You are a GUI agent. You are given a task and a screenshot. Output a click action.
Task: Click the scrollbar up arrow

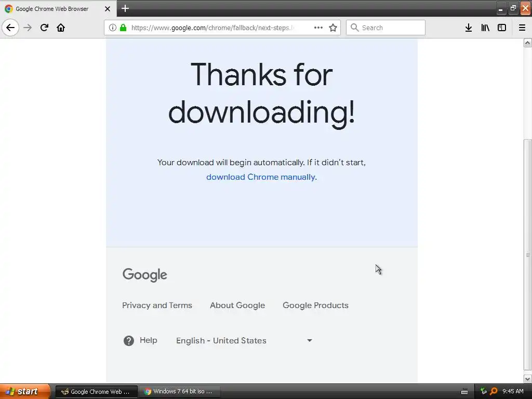tap(528, 43)
